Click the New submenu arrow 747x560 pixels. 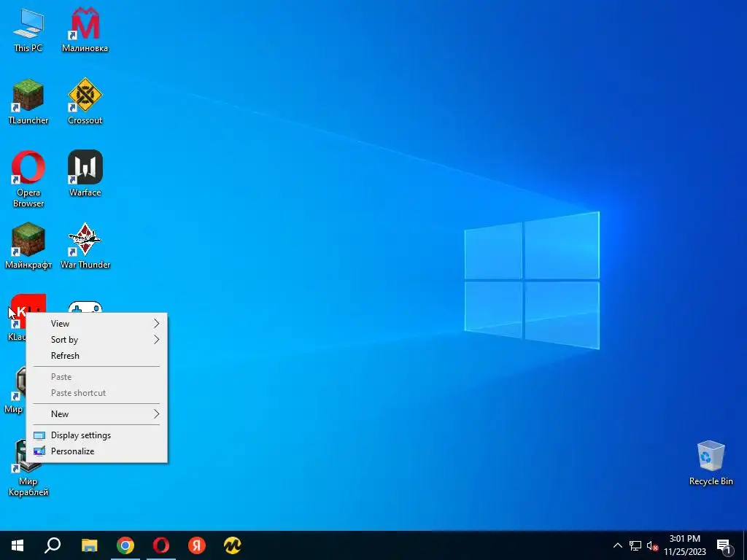(156, 414)
